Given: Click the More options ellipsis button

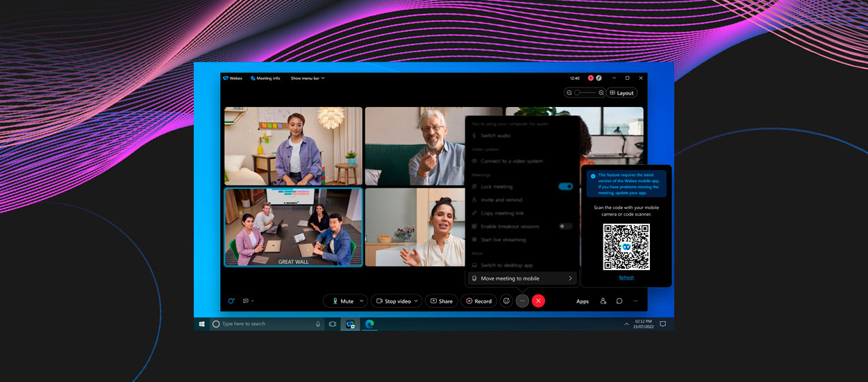Looking at the screenshot, I should (x=522, y=301).
